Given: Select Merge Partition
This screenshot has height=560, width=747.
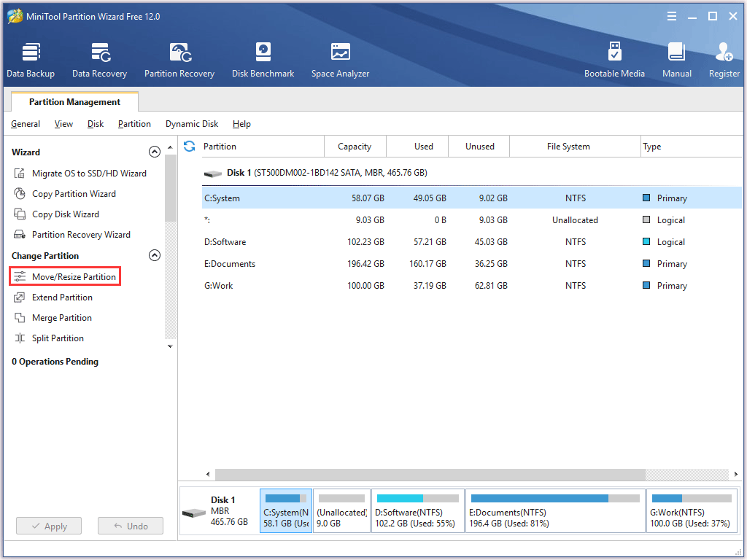Looking at the screenshot, I should click(x=53, y=318).
